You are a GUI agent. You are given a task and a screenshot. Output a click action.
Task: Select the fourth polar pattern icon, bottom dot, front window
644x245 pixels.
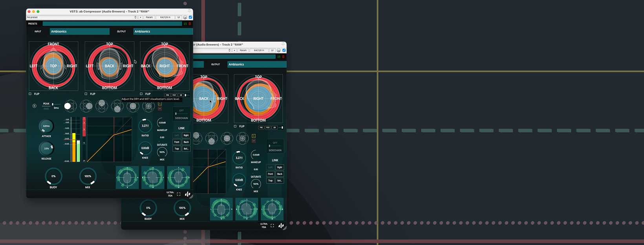[117, 106]
